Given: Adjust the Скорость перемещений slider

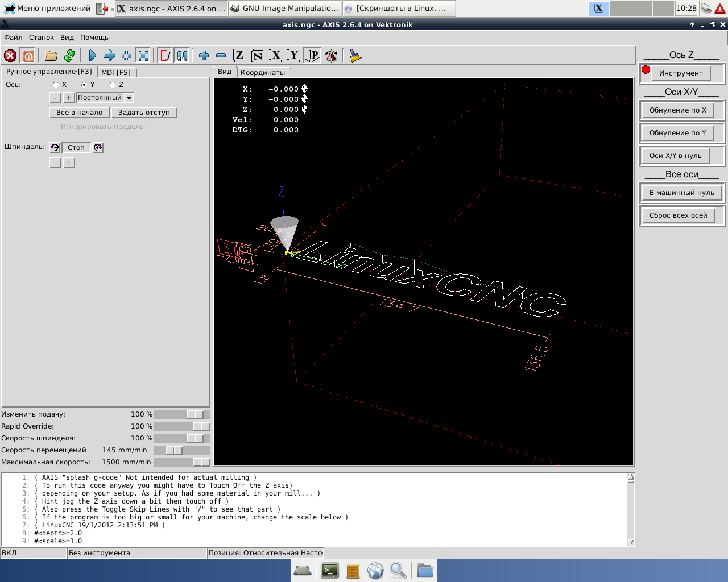Looking at the screenshot, I should click(174, 450).
